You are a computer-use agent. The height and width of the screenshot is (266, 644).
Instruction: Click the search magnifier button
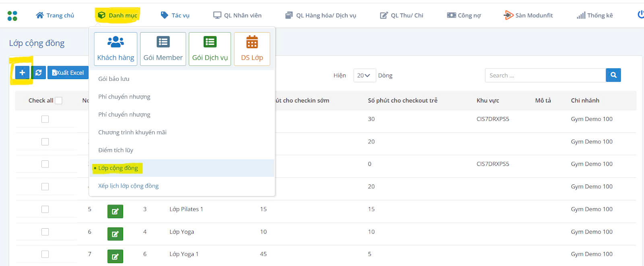coord(613,75)
